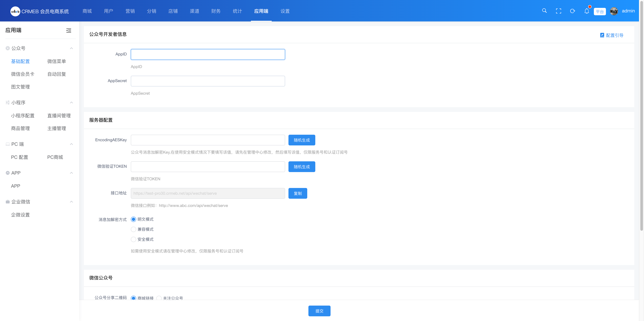Open the search icon in header
This screenshot has width=644, height=321.
pos(544,11)
